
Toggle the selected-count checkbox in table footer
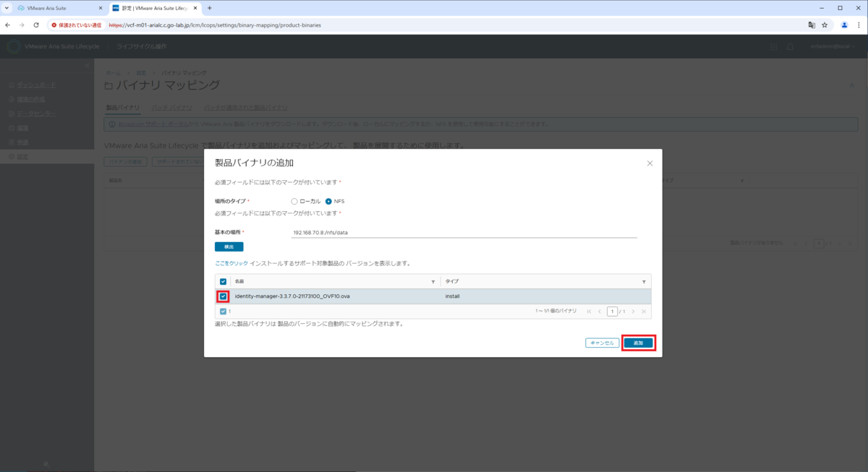(x=224, y=312)
